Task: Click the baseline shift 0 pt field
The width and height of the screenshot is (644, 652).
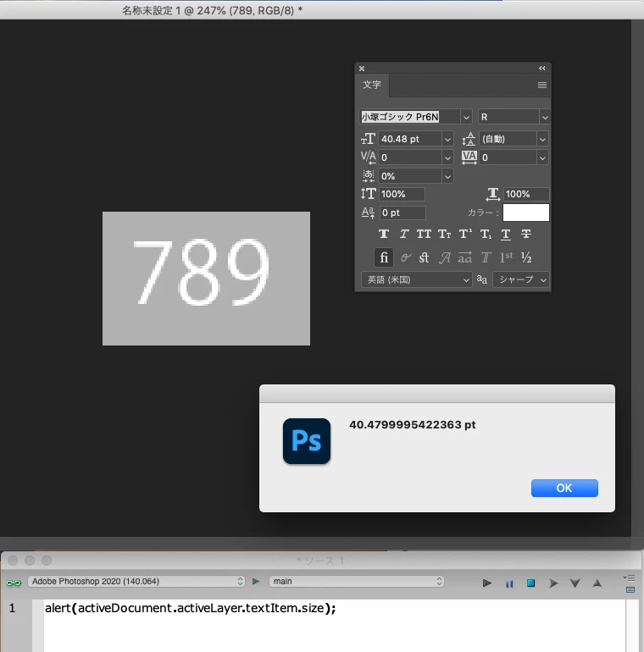Action: (x=402, y=213)
